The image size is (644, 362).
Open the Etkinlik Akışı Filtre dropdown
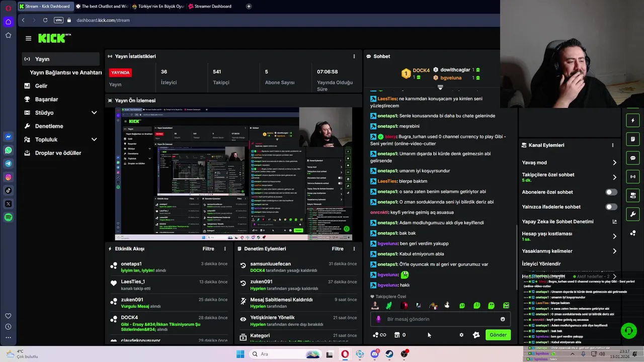tap(208, 249)
